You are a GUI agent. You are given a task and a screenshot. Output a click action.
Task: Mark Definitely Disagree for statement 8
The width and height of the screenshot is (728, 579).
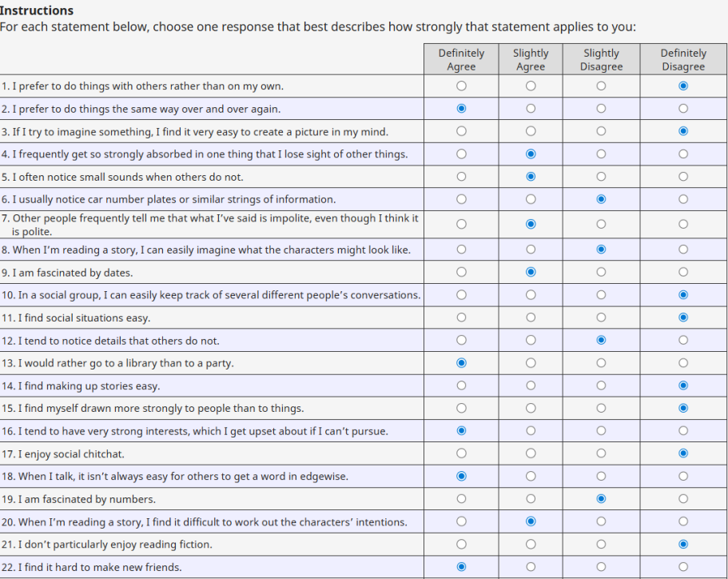point(683,250)
